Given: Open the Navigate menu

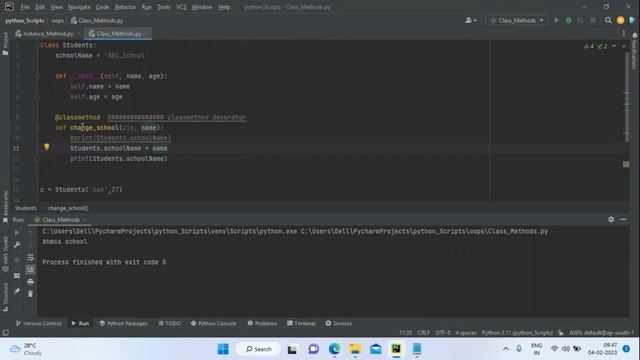Looking at the screenshot, I should (x=79, y=7).
